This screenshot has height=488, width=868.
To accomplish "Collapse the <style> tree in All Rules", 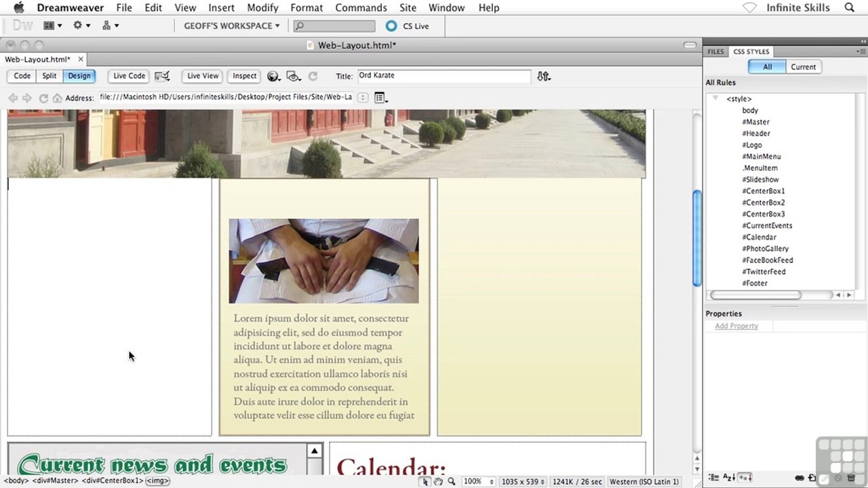I will pyautogui.click(x=715, y=98).
